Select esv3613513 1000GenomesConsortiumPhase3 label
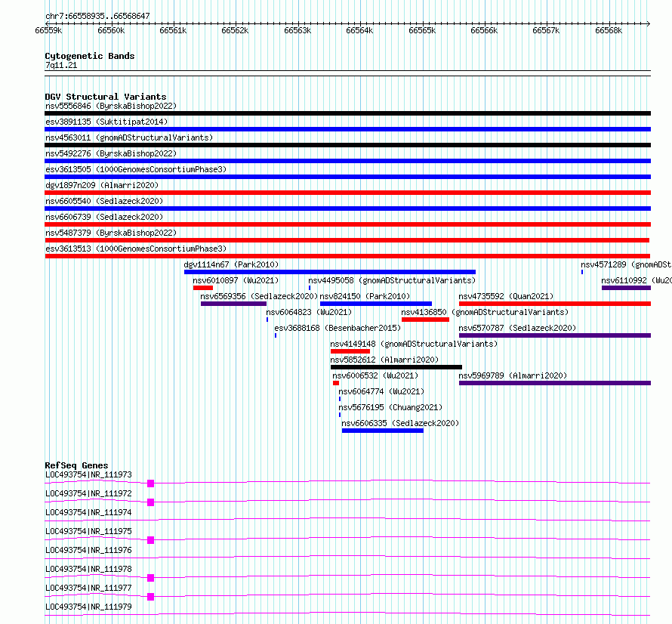Screen dimensions: 672x624 [x=136, y=249]
